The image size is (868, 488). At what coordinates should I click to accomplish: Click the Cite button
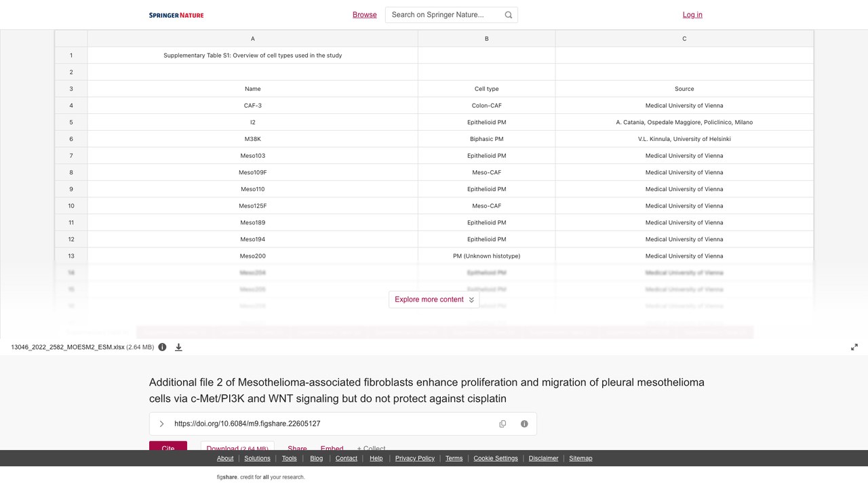[168, 446]
